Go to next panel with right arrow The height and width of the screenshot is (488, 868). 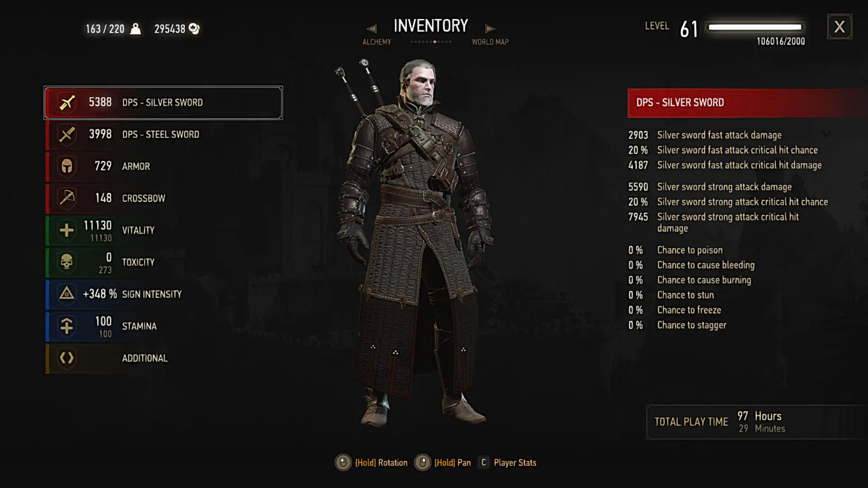(x=490, y=29)
